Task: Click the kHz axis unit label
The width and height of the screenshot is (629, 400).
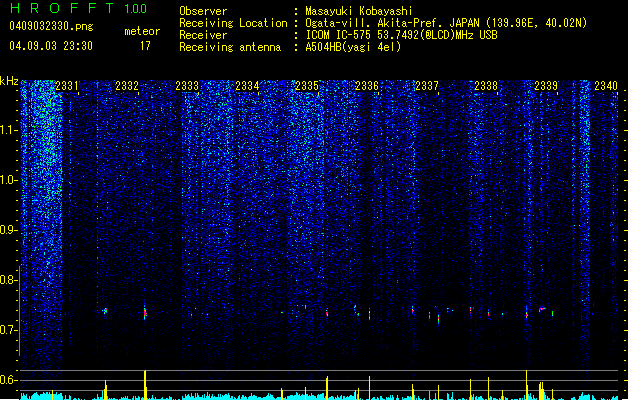Action: click(9, 81)
